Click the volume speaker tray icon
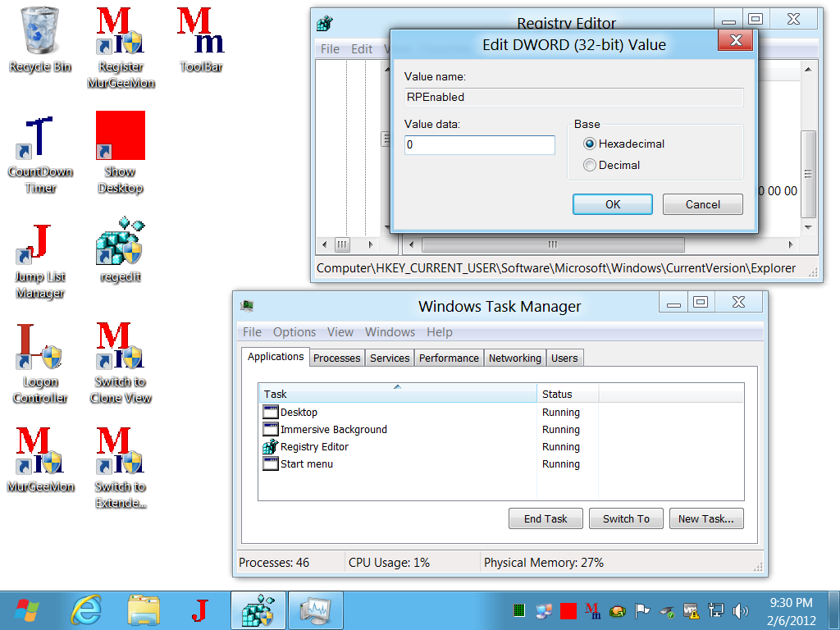This screenshot has width=840, height=630. tap(741, 610)
